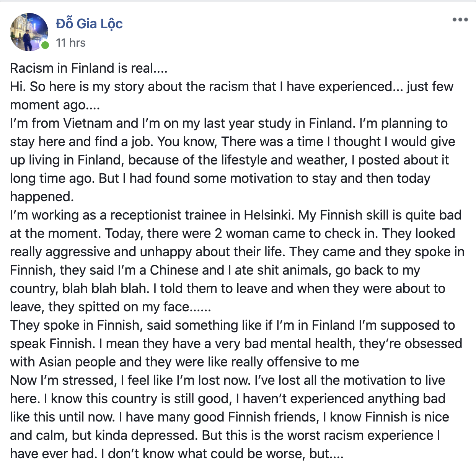Image resolution: width=476 pixels, height=472 pixels.
Task: Click the word 'happened.' in the post
Action: coord(42,197)
